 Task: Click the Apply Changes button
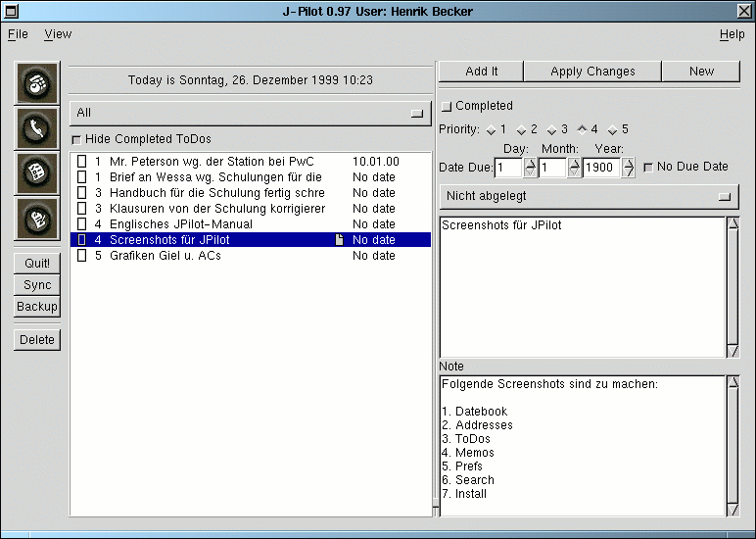(x=592, y=72)
